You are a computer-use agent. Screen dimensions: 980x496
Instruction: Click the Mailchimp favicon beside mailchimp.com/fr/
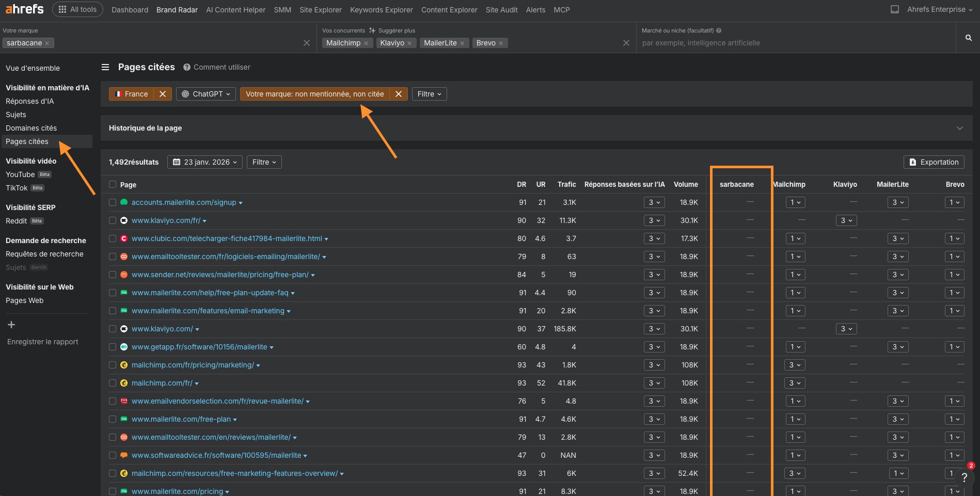coord(124,383)
